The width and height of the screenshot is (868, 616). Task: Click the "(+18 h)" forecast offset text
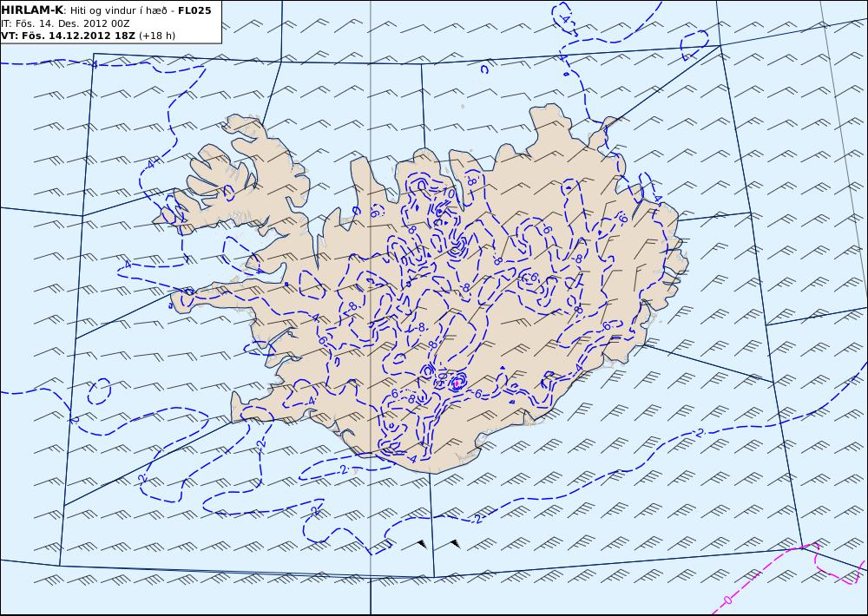[156, 36]
